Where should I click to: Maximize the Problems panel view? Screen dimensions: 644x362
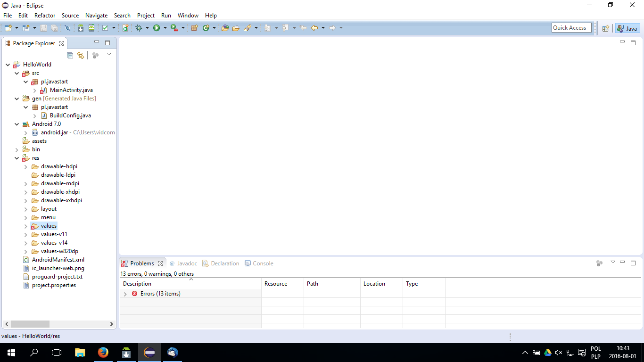(x=633, y=263)
